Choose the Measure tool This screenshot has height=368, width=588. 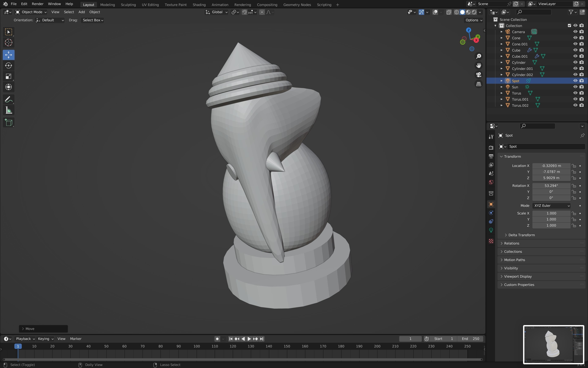tap(9, 110)
